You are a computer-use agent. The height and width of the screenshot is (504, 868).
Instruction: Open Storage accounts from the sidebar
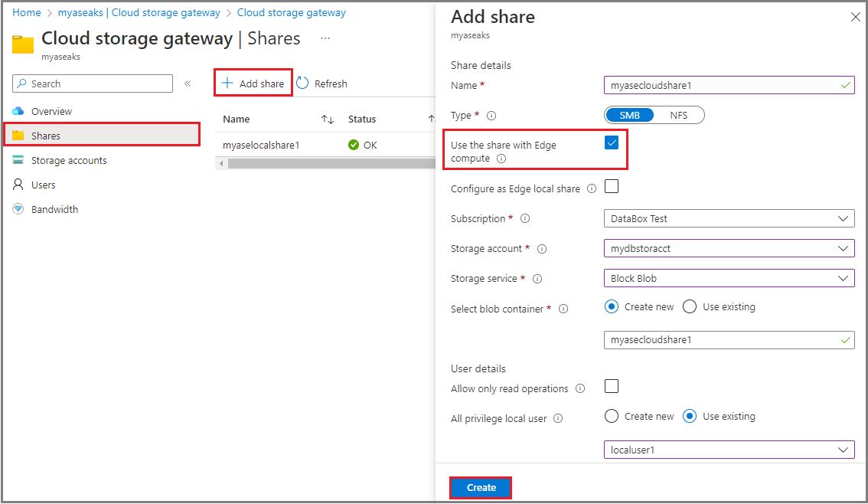click(17, 160)
